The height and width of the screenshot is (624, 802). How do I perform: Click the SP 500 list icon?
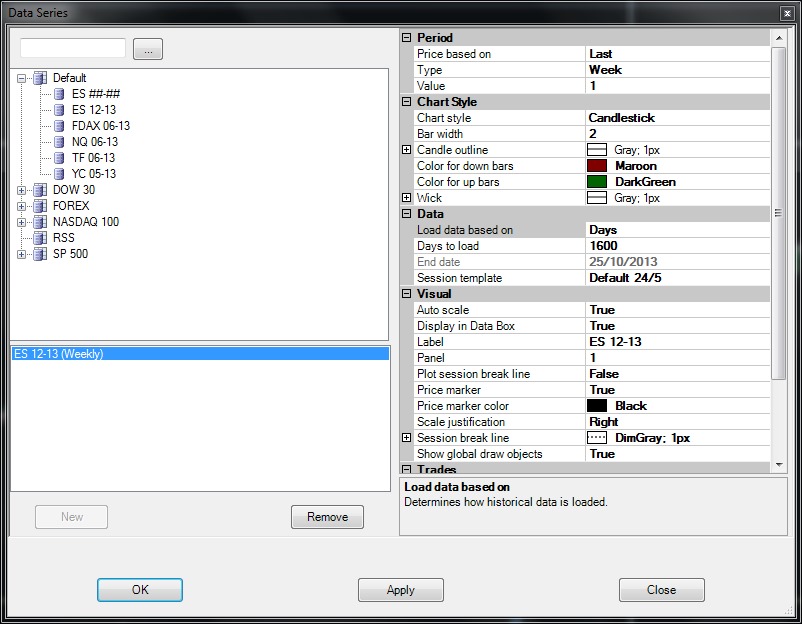pyautogui.click(x=40, y=254)
